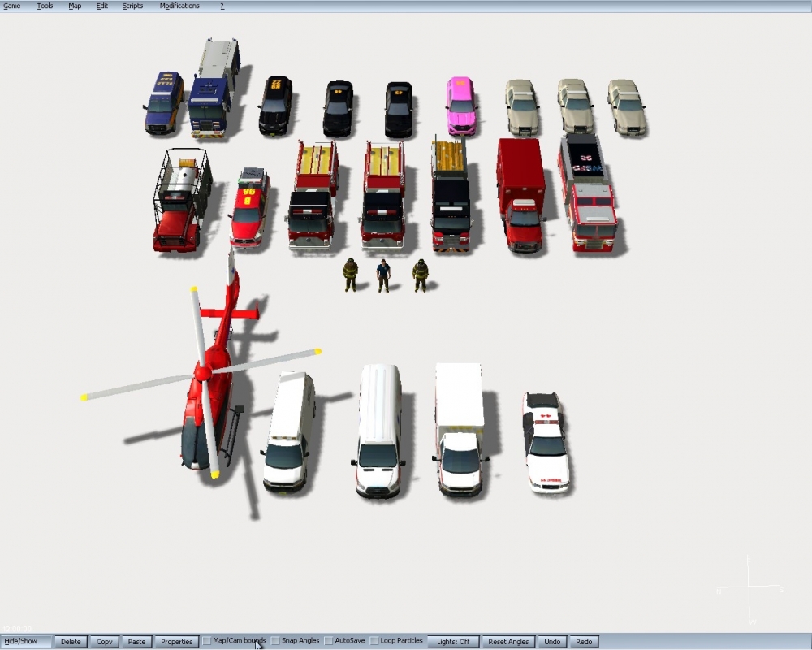Screen dimensions: 812x650
Task: Open the Scripts menu
Action: [x=132, y=6]
